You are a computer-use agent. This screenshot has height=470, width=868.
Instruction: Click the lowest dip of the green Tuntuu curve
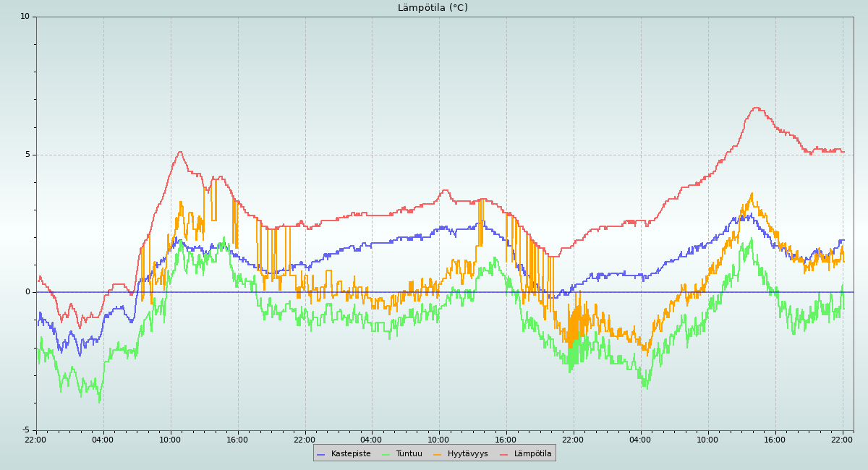[99, 401]
